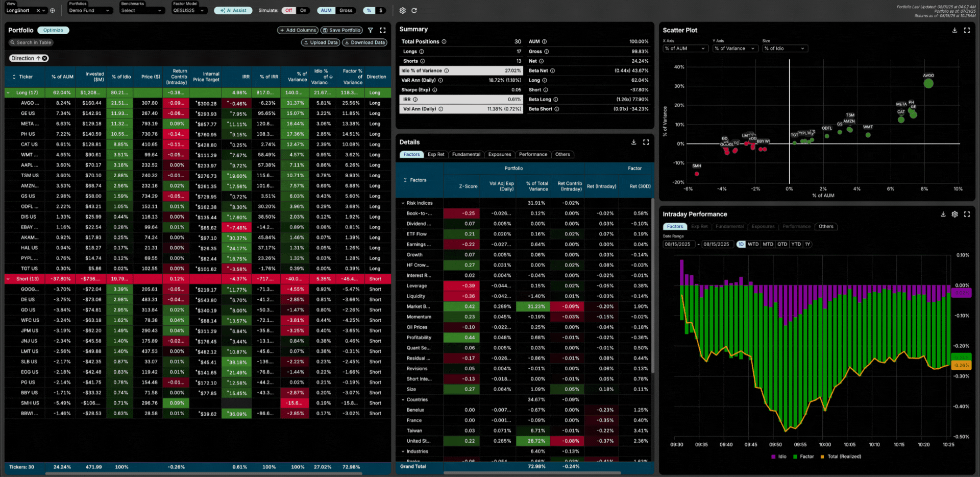This screenshot has width=980, height=477.
Task: Click the add view plus icon
Action: (52, 11)
